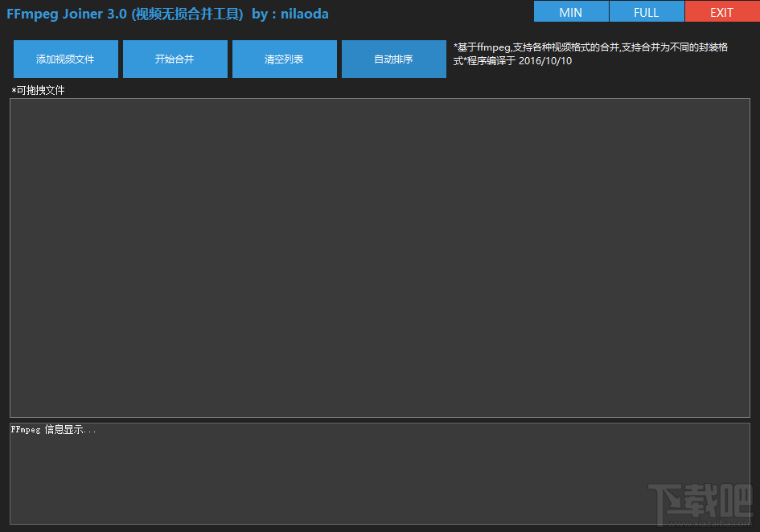The width and height of the screenshot is (760, 532).
Task: Clear the list using 清空列表
Action: [285, 59]
